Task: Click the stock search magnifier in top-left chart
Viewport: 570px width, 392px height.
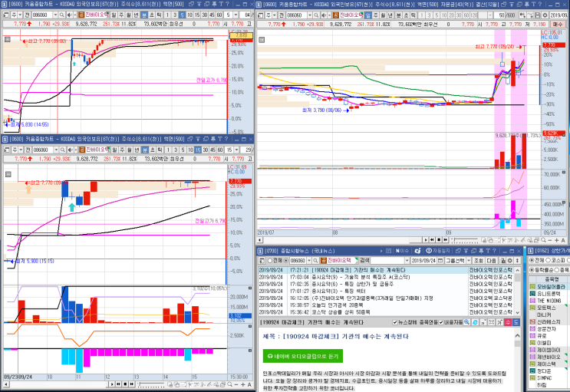Action: (62, 15)
